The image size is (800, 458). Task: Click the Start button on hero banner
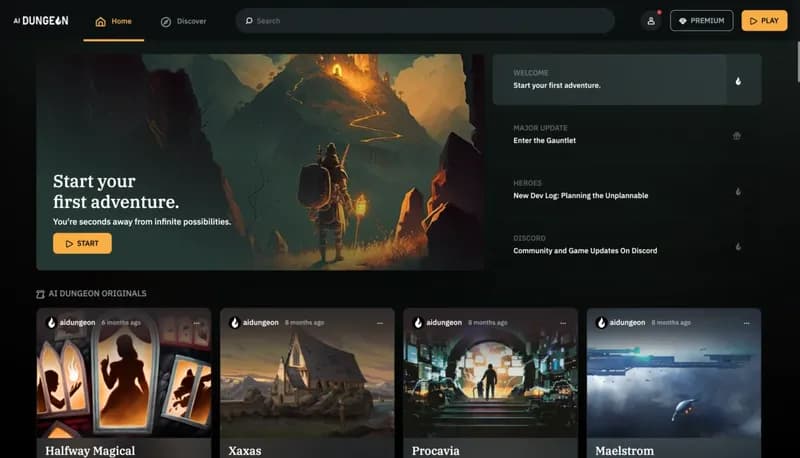82,243
